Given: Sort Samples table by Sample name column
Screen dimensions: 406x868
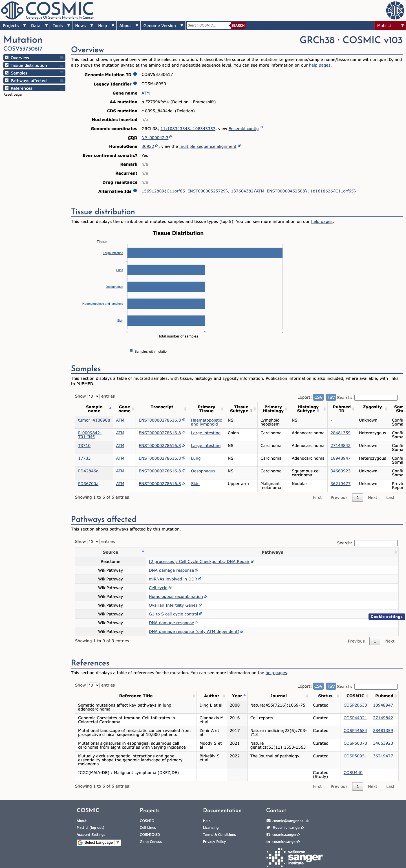Looking at the screenshot, I should (94, 409).
